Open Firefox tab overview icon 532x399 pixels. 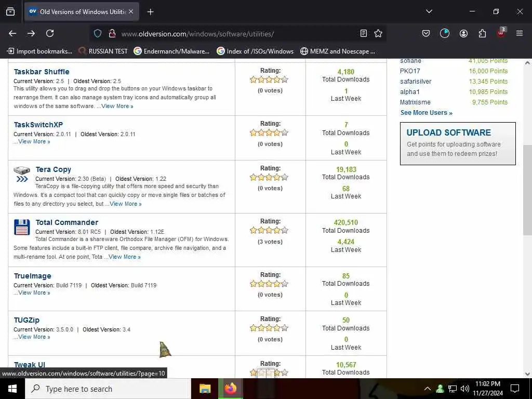tap(10, 11)
